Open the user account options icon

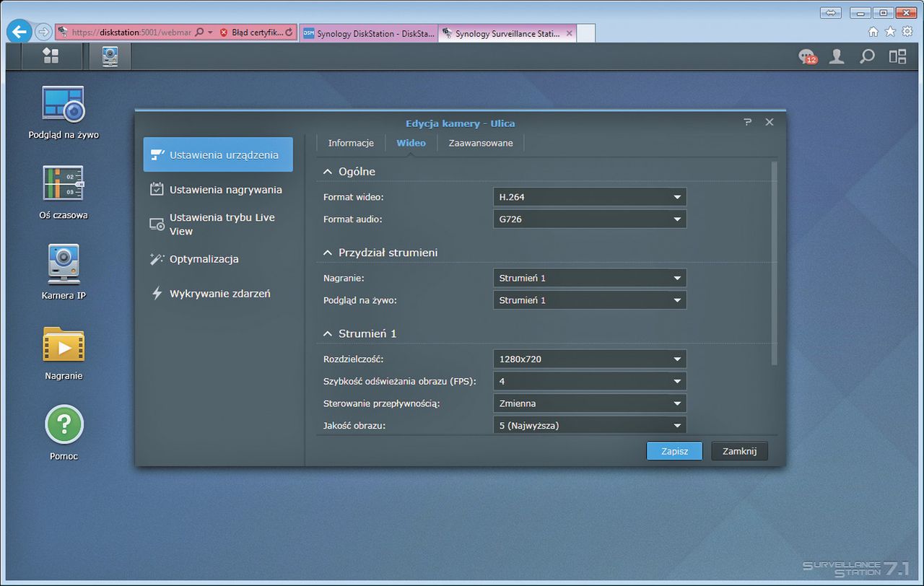tap(837, 56)
